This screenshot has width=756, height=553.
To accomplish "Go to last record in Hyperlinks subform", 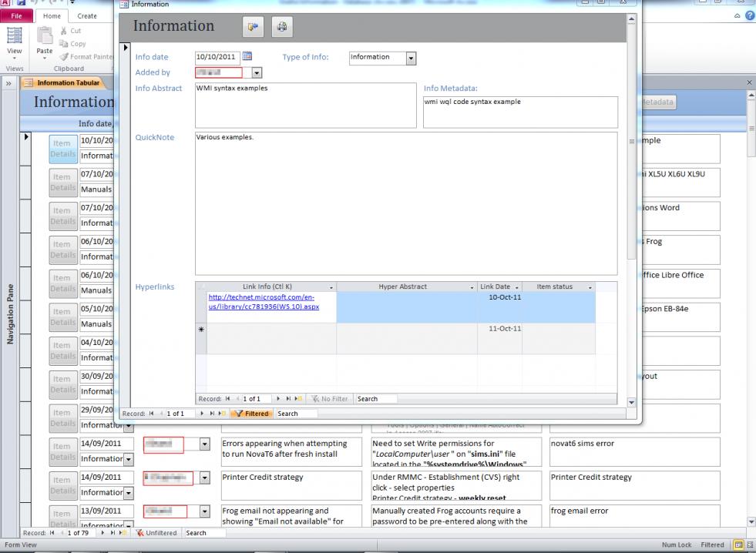I will click(x=288, y=399).
